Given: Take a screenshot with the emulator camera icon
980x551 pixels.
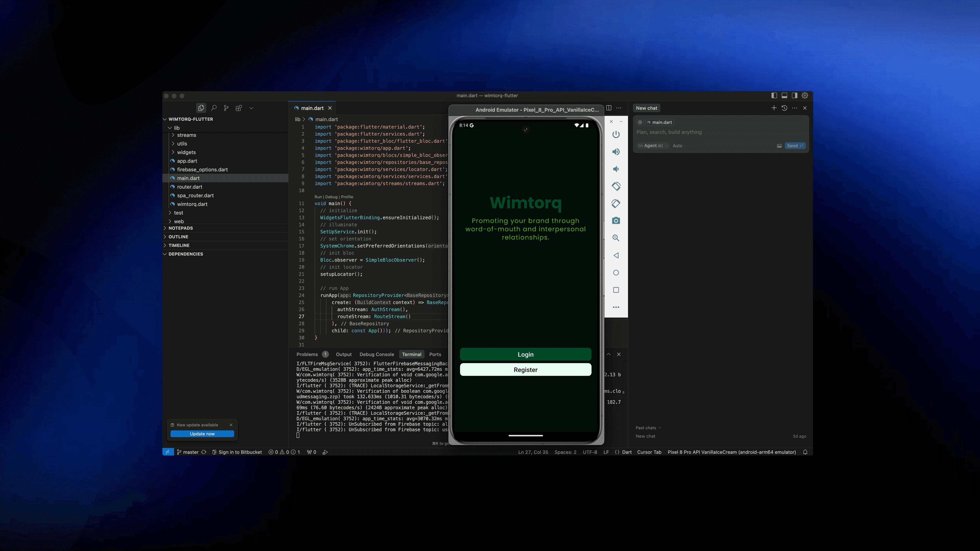Looking at the screenshot, I should [x=616, y=220].
